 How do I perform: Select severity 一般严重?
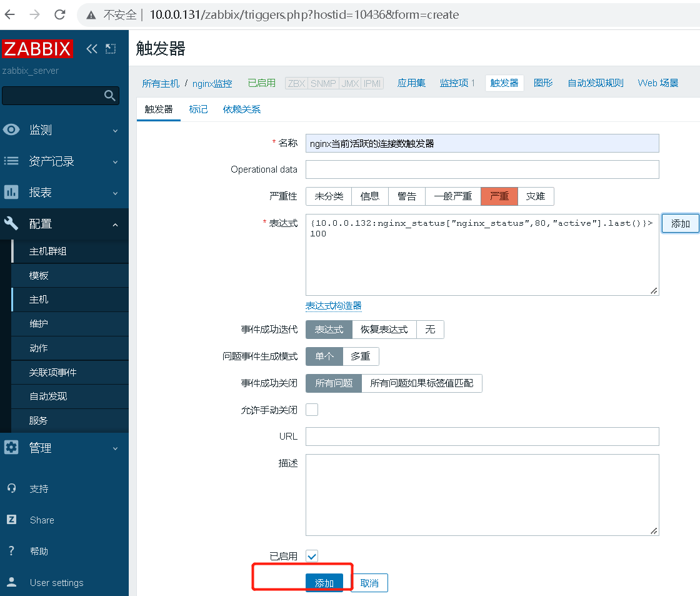[453, 196]
